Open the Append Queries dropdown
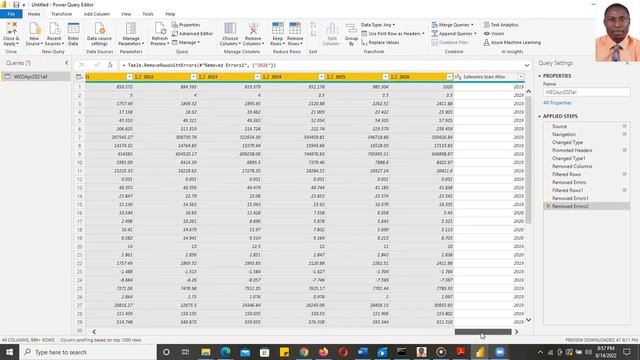 [454, 33]
